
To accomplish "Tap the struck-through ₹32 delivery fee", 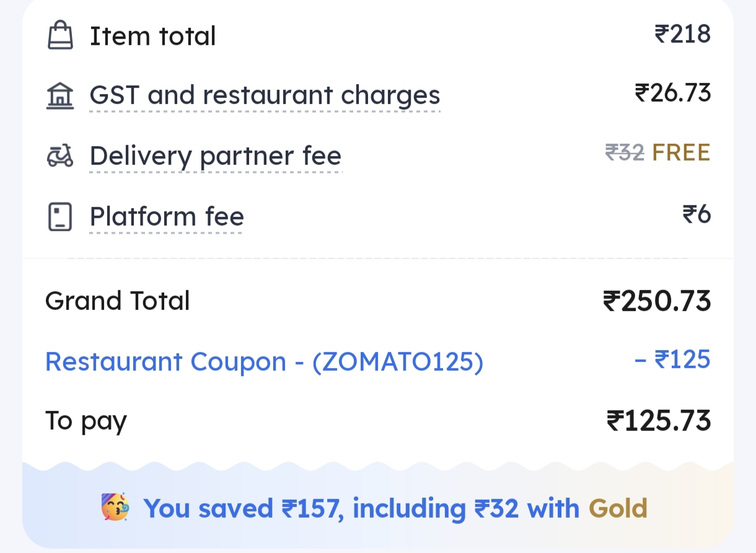I will tap(625, 153).
